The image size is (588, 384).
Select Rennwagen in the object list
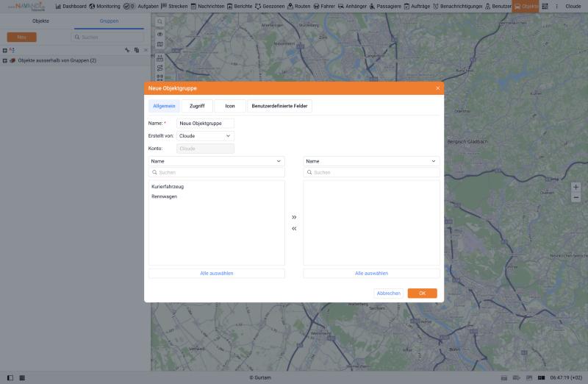pyautogui.click(x=164, y=196)
